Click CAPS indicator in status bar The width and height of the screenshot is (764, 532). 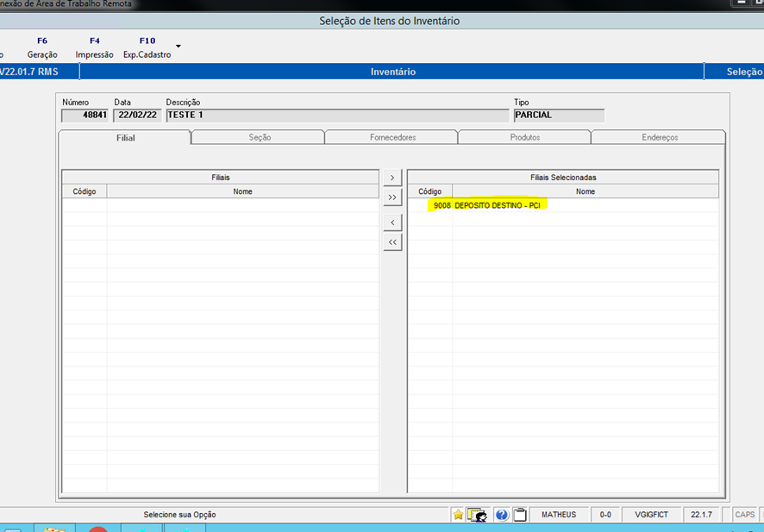click(744, 515)
